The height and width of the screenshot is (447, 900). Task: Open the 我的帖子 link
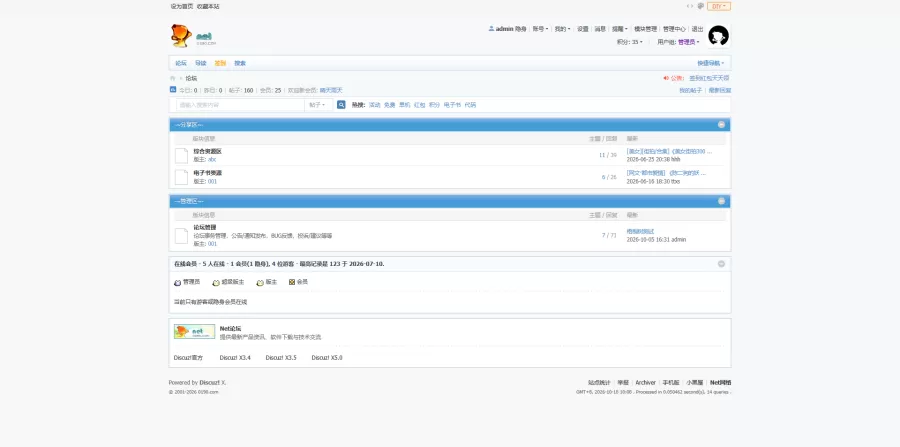[690, 91]
